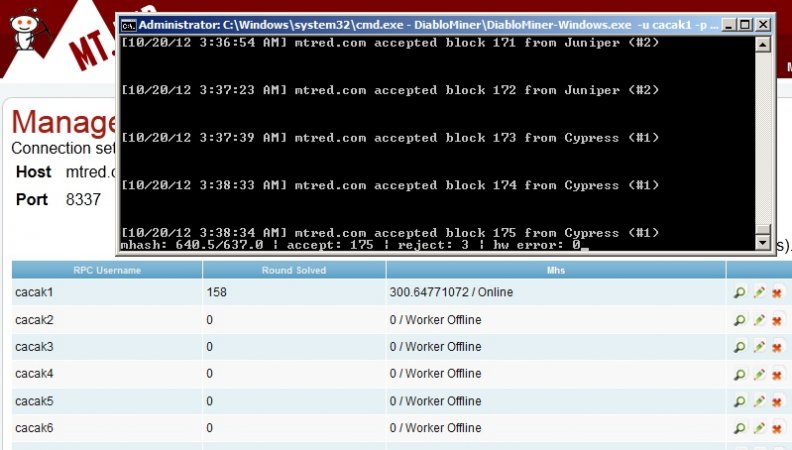Viewport: 792px width, 450px height.
Task: View details of cacak4 worker
Action: [x=739, y=374]
